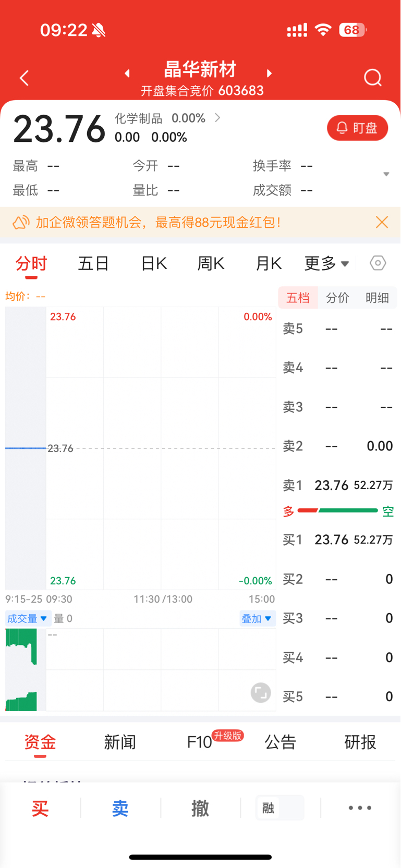Tap the large 23.76 current price
The height and width of the screenshot is (868, 401).
[59, 129]
